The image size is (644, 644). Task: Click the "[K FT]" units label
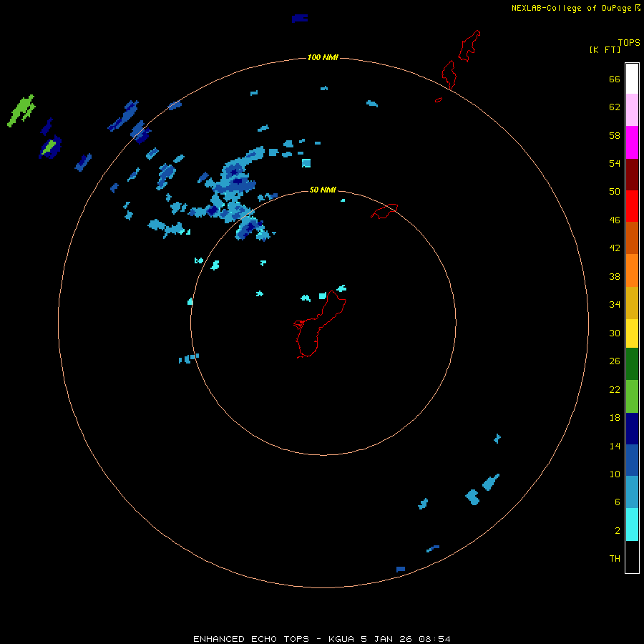pos(605,49)
